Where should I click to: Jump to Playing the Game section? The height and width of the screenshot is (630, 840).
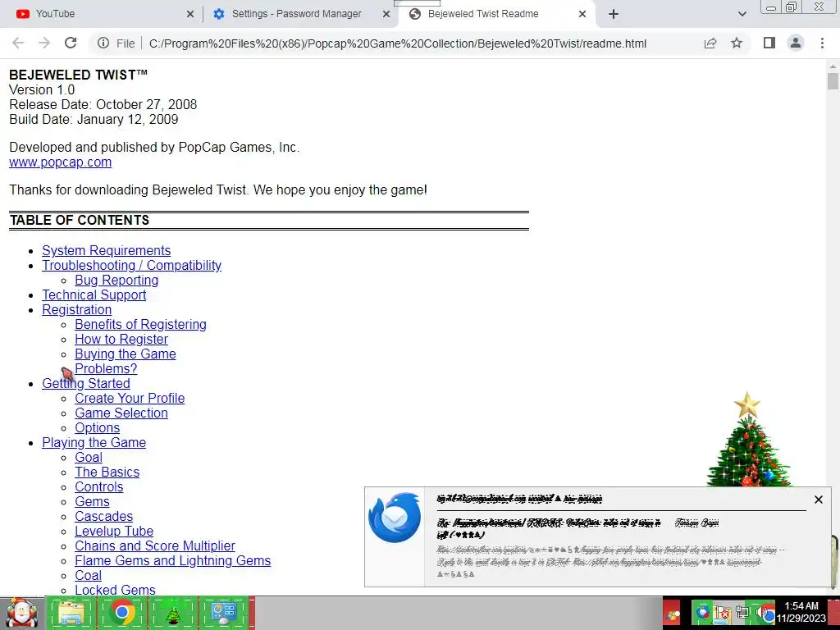(x=94, y=442)
